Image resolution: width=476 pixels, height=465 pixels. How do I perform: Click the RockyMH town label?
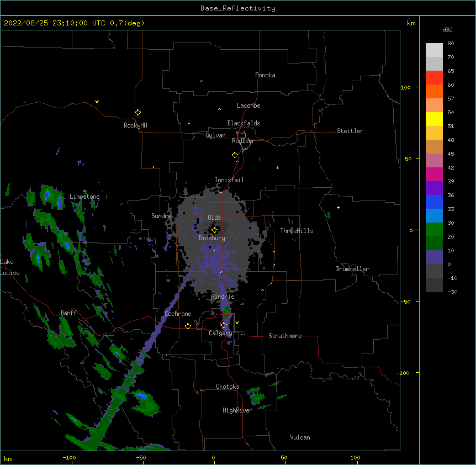point(135,125)
